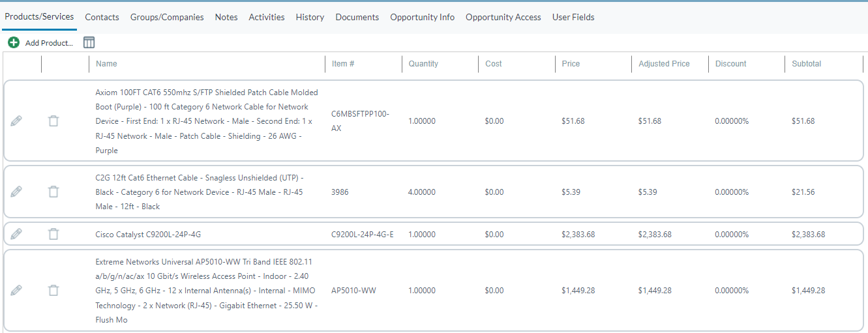The height and width of the screenshot is (333, 868).
Task: Remove the Extreme Networks AP5010 row
Action: (53, 291)
